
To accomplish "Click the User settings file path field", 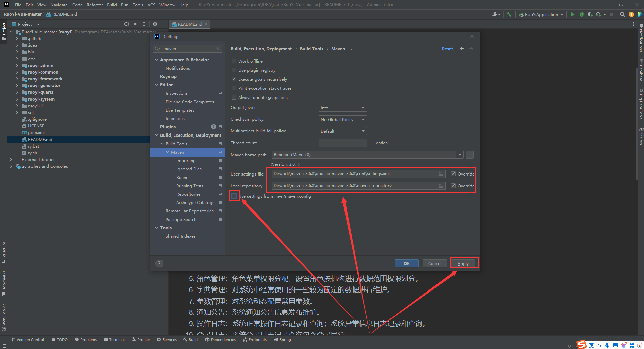I will pyautogui.click(x=354, y=174).
